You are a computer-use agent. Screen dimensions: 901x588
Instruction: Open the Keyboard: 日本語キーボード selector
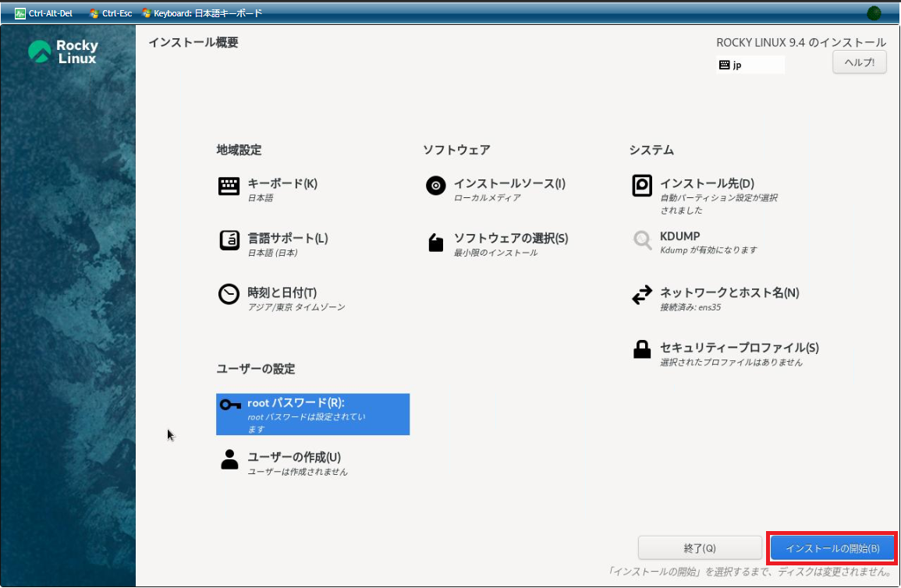tap(202, 13)
